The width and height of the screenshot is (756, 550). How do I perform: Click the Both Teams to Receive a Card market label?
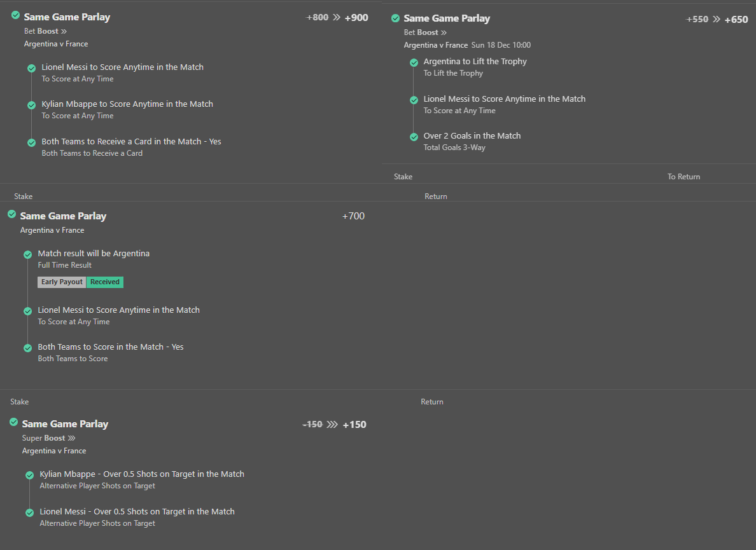pos(92,153)
